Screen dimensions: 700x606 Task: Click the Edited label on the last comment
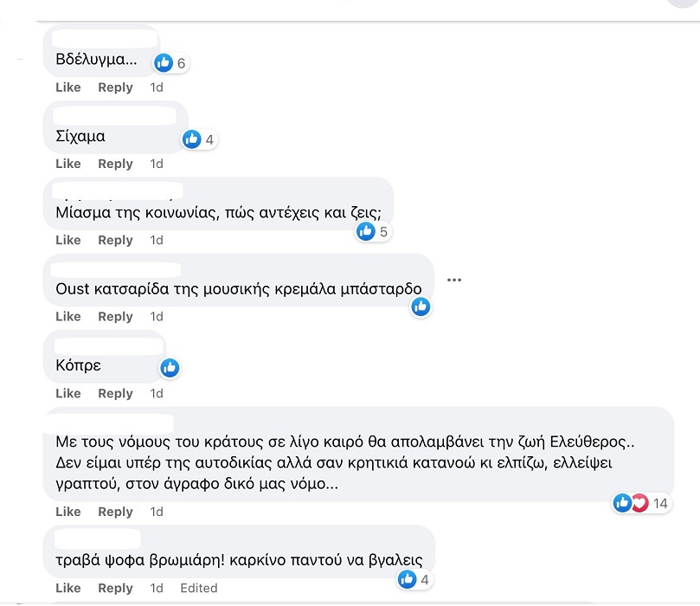click(x=199, y=588)
